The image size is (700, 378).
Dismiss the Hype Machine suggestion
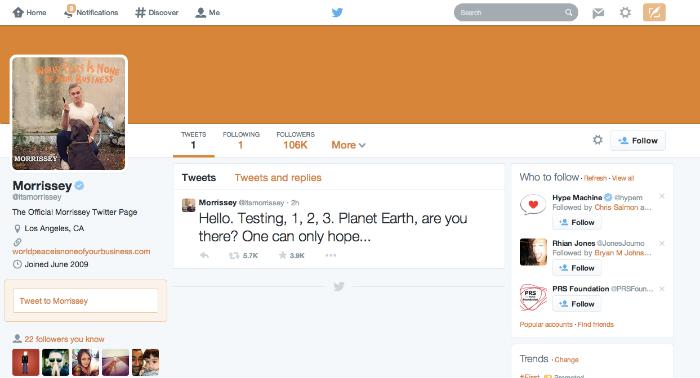tap(662, 196)
